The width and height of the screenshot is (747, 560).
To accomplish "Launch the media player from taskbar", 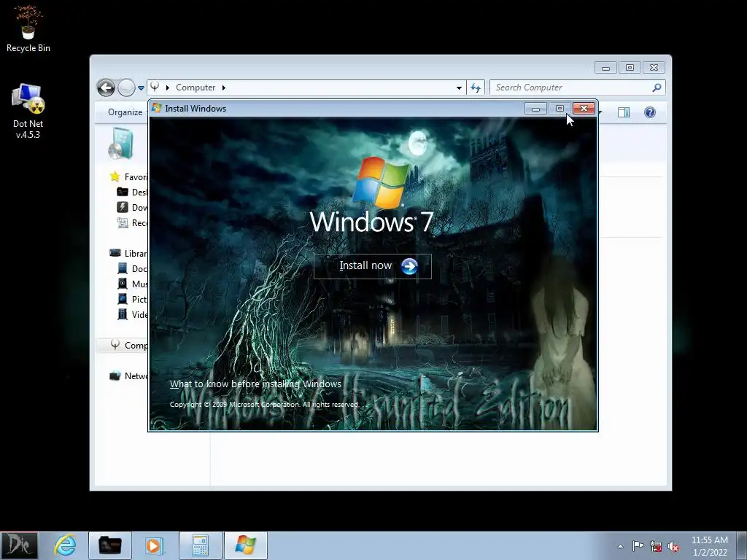I will click(154, 545).
